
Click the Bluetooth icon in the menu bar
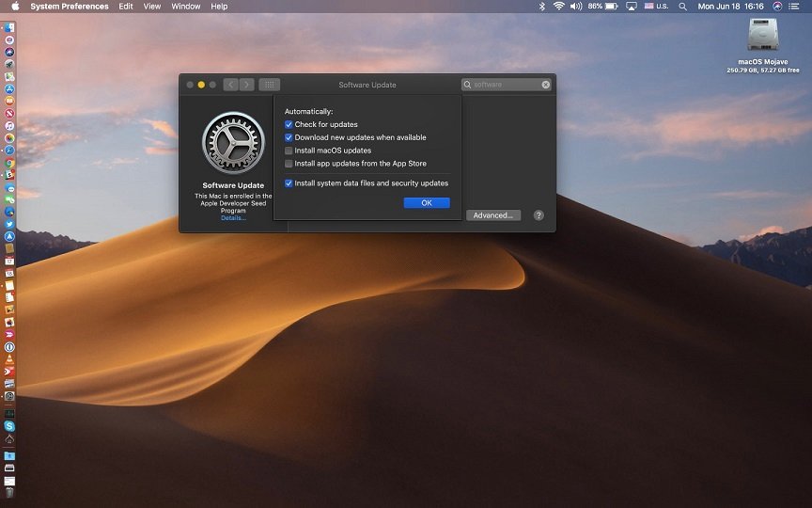click(541, 7)
